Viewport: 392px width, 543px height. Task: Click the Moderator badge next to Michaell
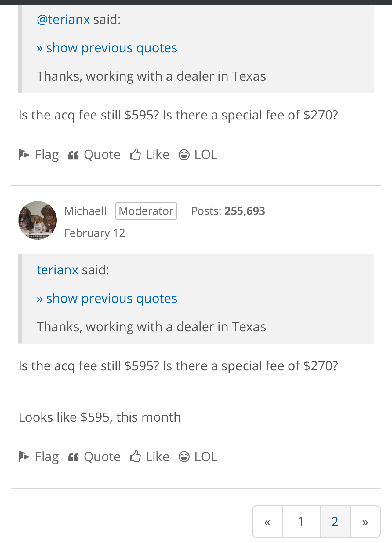[x=146, y=211]
